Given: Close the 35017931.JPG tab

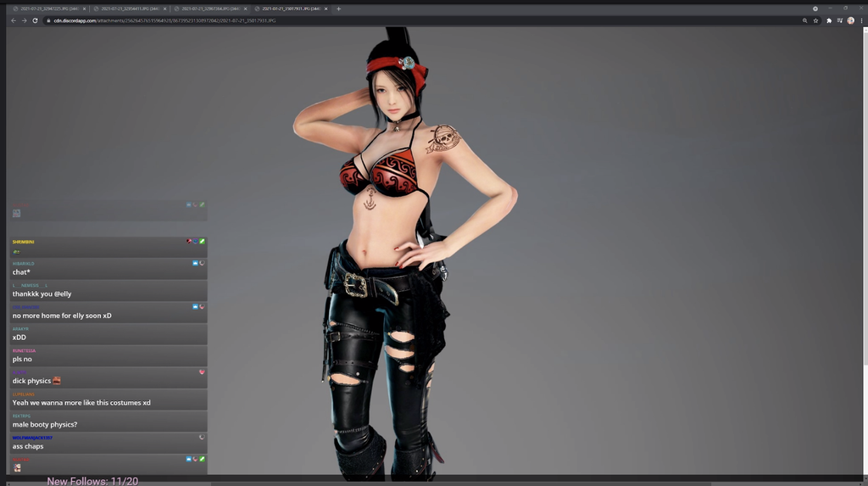Looking at the screenshot, I should [x=325, y=8].
